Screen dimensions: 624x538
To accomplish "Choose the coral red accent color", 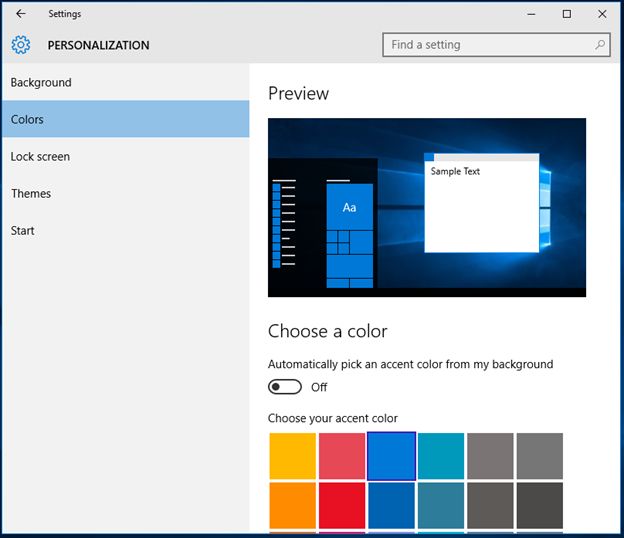I will 342,456.
